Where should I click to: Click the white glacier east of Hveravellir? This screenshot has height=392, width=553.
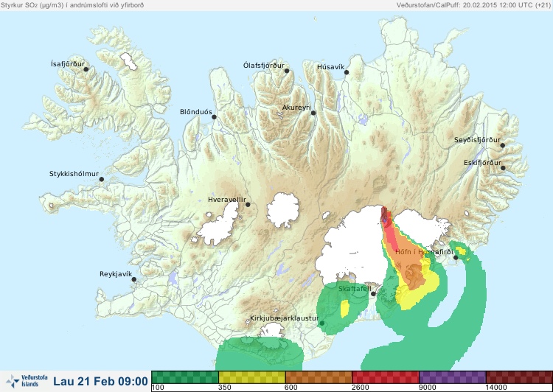[283, 210]
